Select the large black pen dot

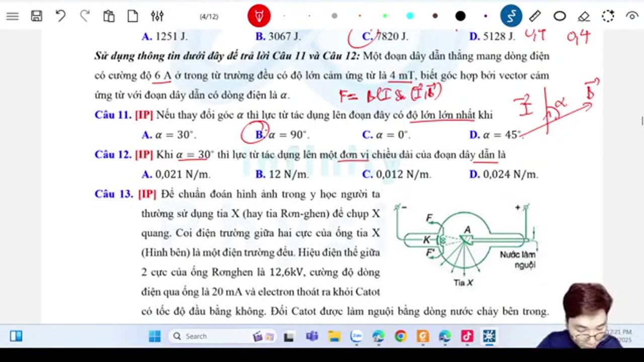tap(460, 16)
